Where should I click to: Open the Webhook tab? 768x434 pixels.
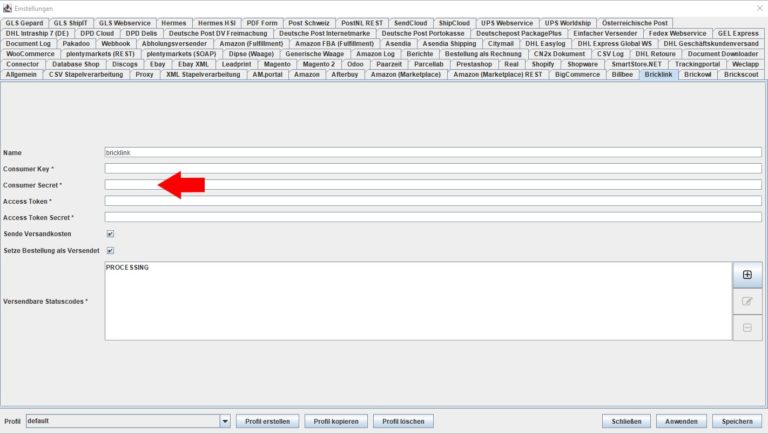116,44
